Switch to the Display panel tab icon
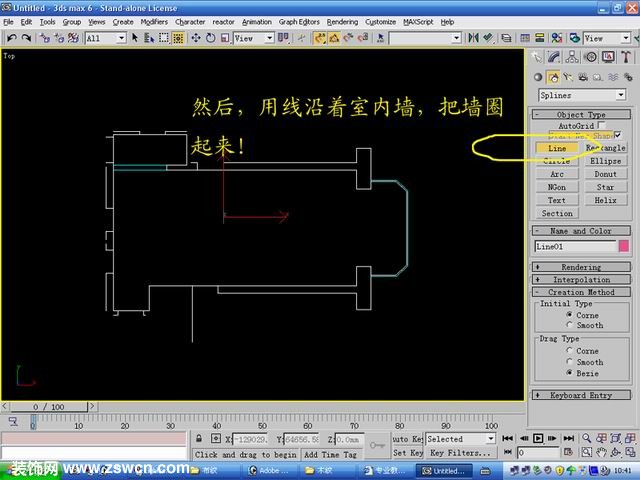 tap(608, 57)
